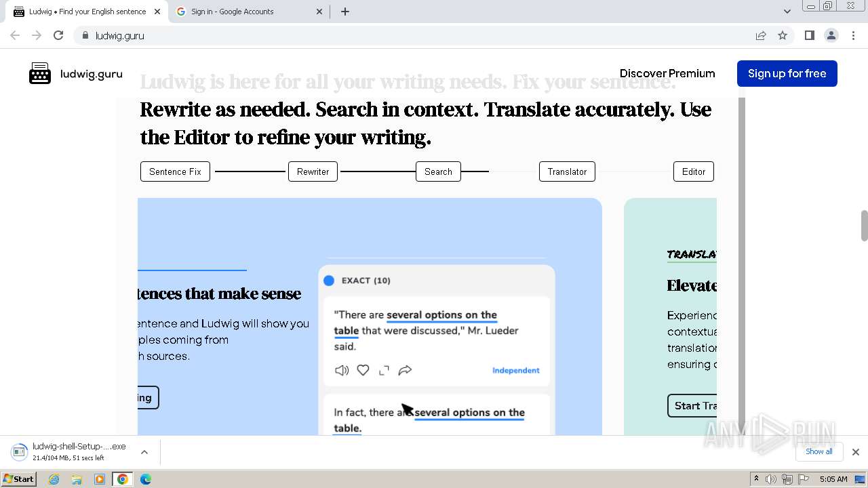This screenshot has width=868, height=488.
Task: Click the system clock showing 5:05 AM
Action: pyautogui.click(x=833, y=479)
